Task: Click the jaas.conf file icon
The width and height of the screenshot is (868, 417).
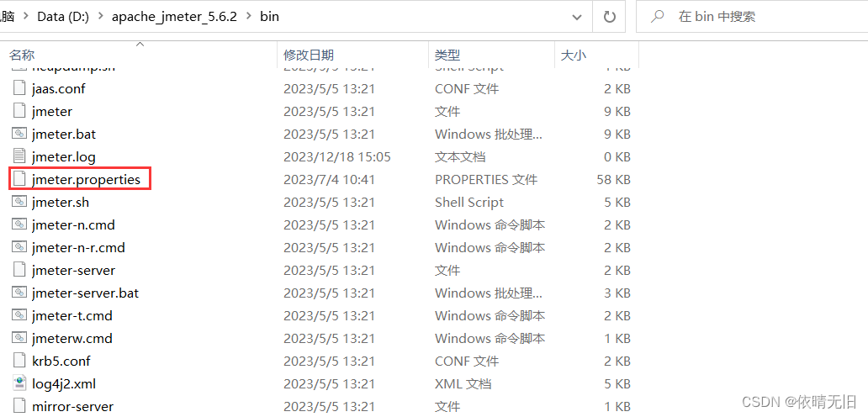Action: click(x=19, y=88)
